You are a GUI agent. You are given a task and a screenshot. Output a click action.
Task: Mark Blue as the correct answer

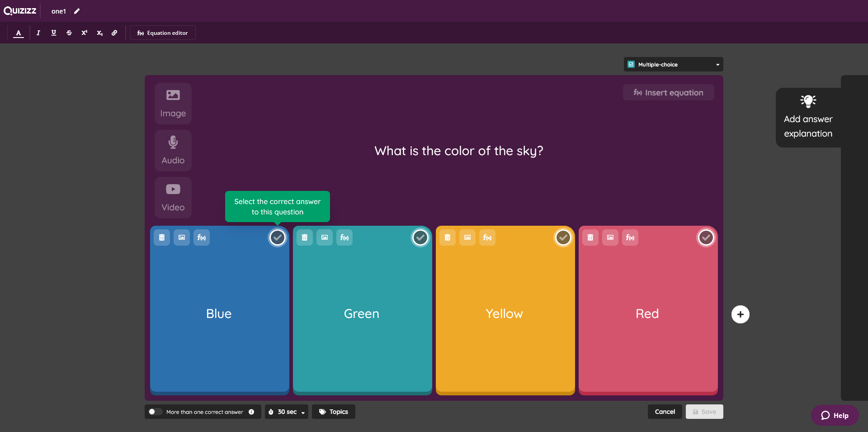[x=277, y=237]
